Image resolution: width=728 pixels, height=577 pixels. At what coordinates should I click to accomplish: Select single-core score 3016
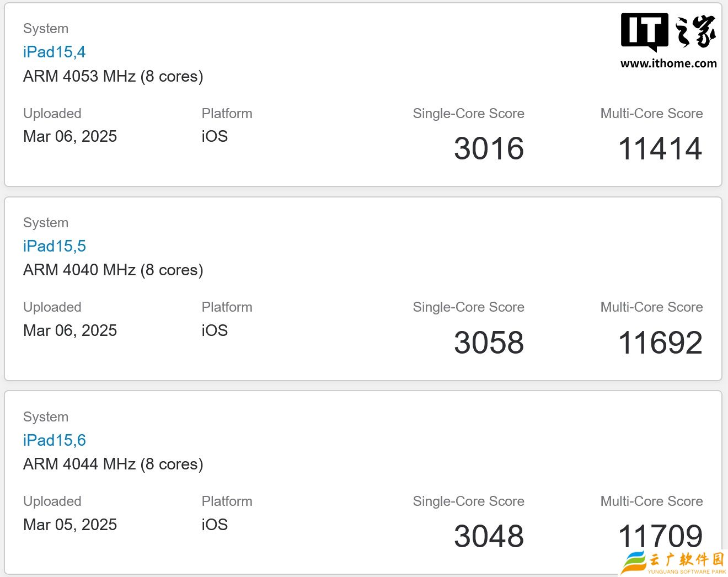click(489, 148)
